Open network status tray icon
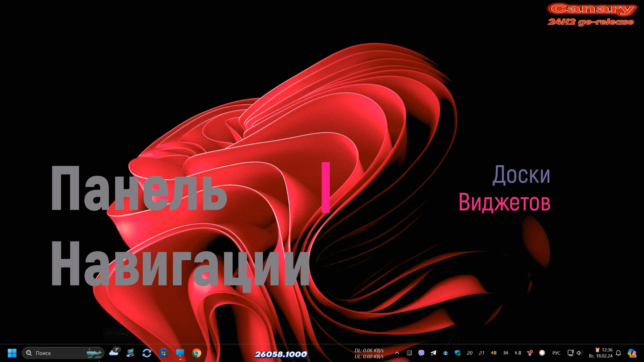 [571, 353]
